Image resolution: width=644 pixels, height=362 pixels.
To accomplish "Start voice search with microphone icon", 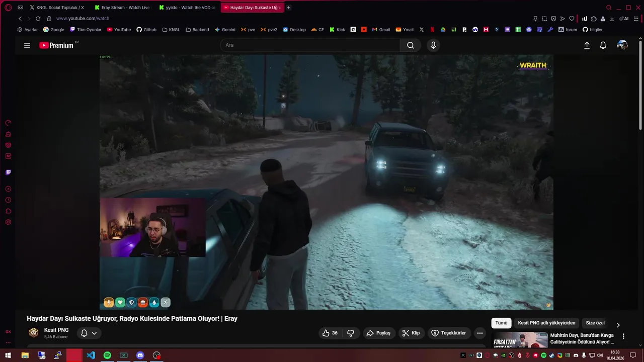I will [433, 45].
